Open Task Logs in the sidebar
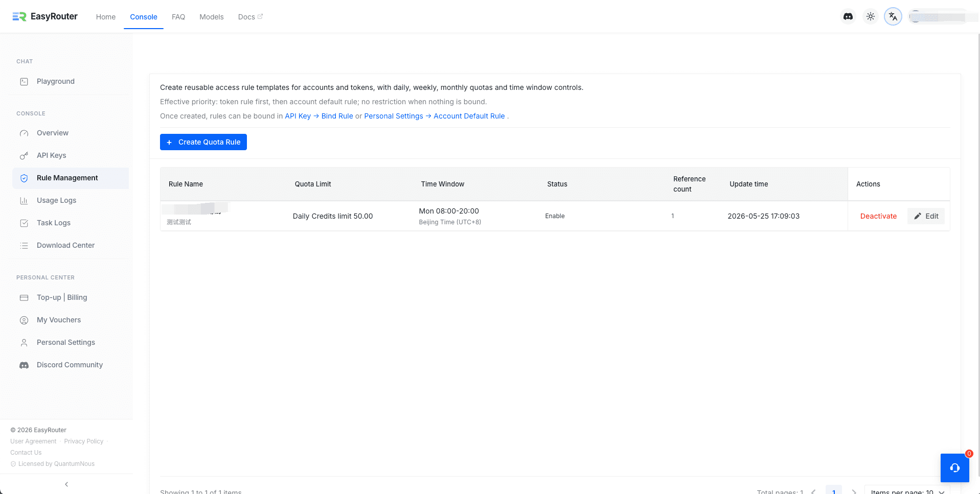This screenshot has width=980, height=494. (x=71, y=223)
